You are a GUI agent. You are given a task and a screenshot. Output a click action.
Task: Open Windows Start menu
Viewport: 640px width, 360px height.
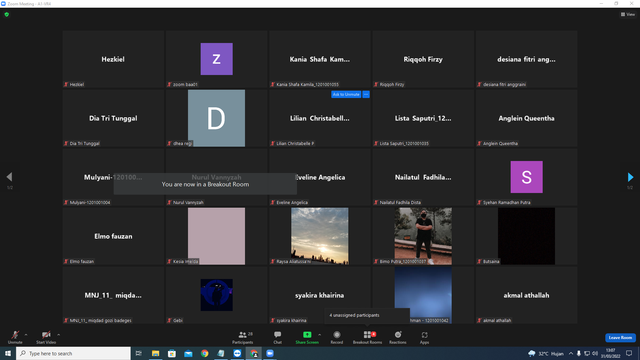[x=8, y=353]
